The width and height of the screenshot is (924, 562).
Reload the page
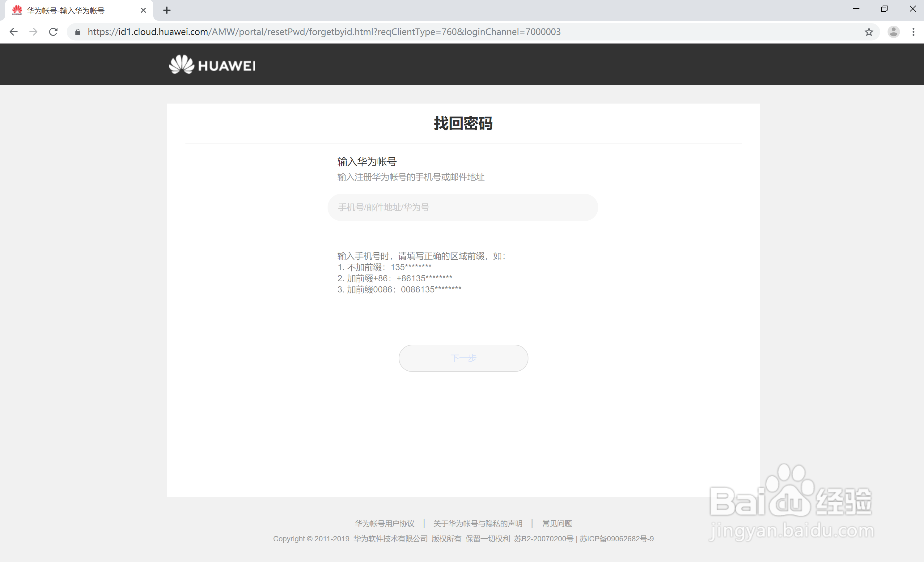(53, 32)
